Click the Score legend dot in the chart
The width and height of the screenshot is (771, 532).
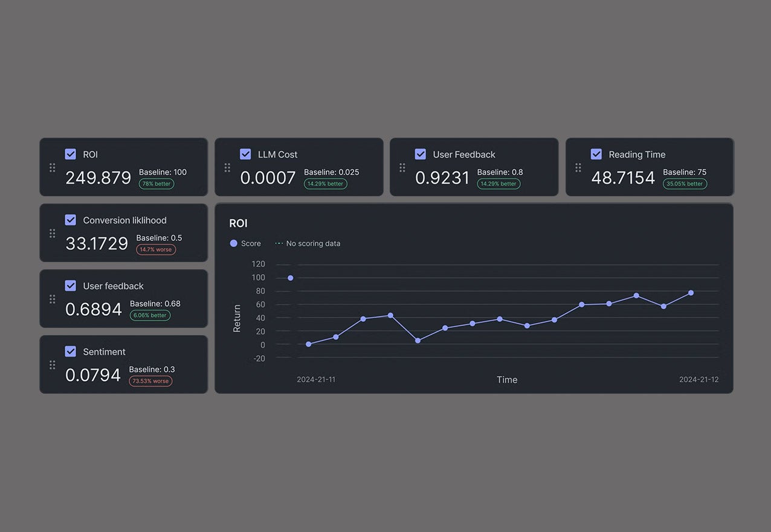[234, 243]
